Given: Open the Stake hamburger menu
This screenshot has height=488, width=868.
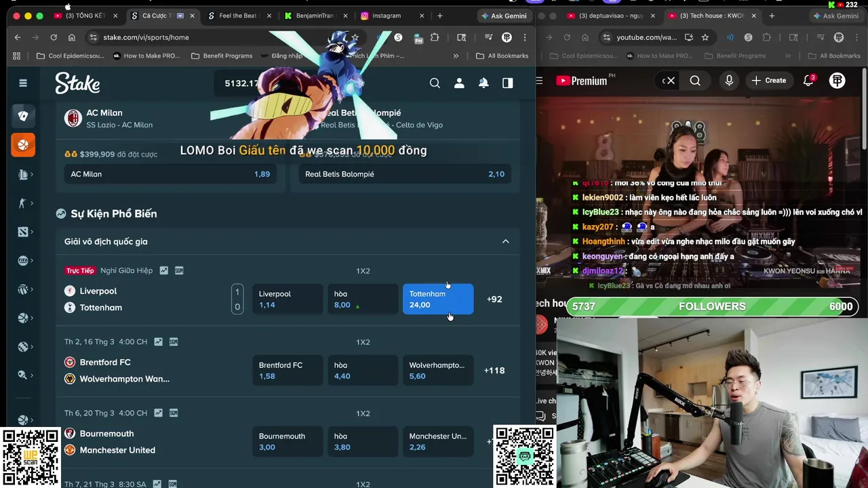Looking at the screenshot, I should coord(23,83).
